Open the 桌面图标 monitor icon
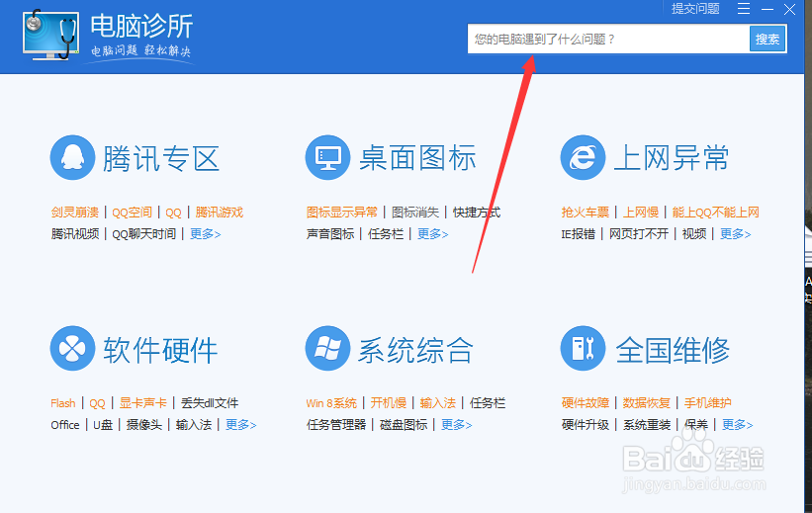This screenshot has height=513, width=812. pos(327,157)
